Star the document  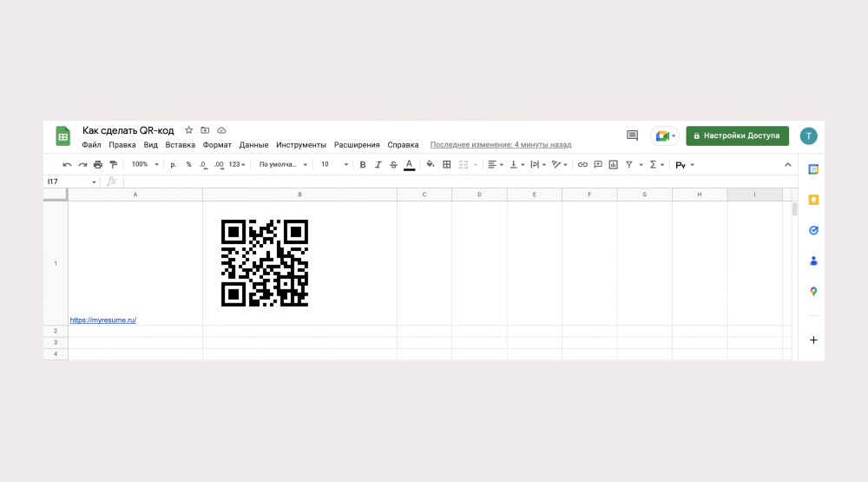pyautogui.click(x=188, y=130)
